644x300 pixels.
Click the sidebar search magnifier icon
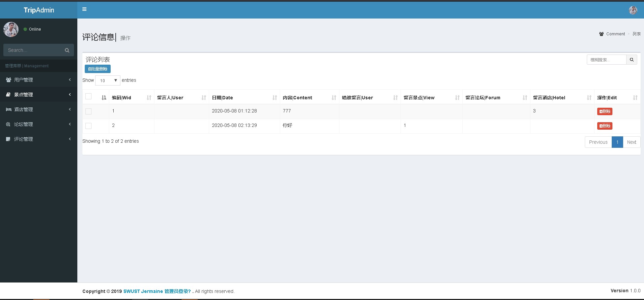point(67,50)
